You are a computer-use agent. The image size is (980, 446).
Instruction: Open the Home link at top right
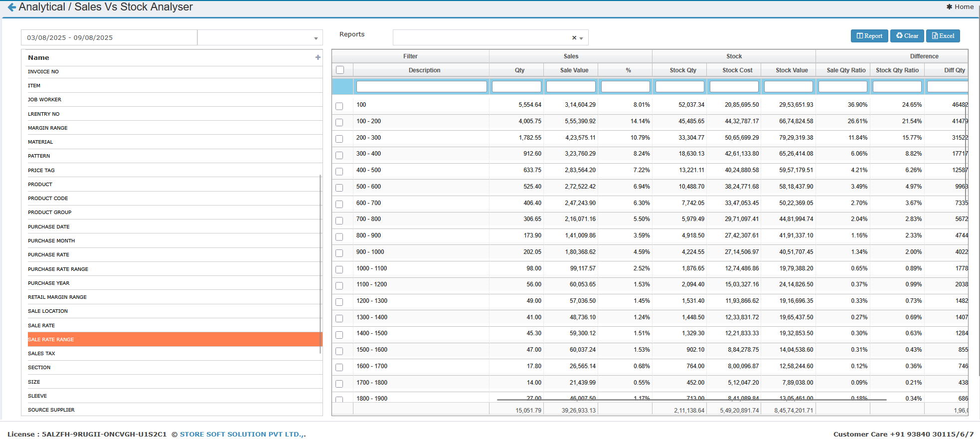(960, 7)
